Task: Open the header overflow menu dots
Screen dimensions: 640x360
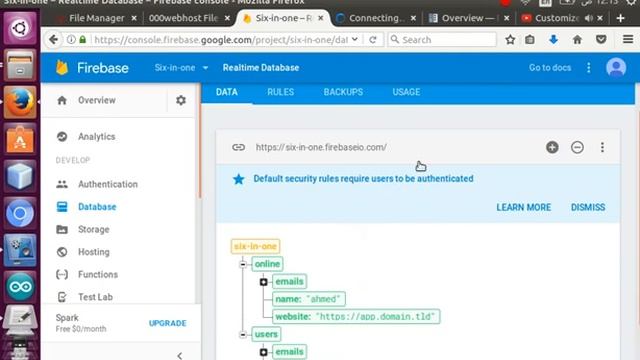Action: pos(589,68)
